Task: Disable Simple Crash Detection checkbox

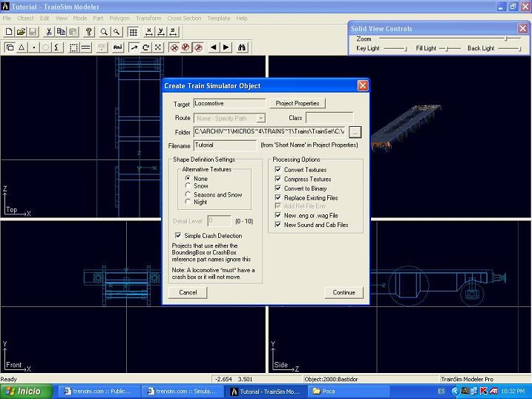Action: [178, 236]
